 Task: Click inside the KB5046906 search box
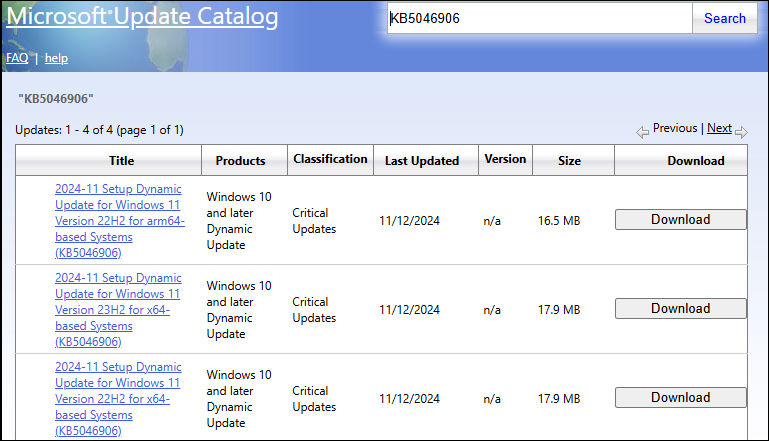(x=539, y=18)
